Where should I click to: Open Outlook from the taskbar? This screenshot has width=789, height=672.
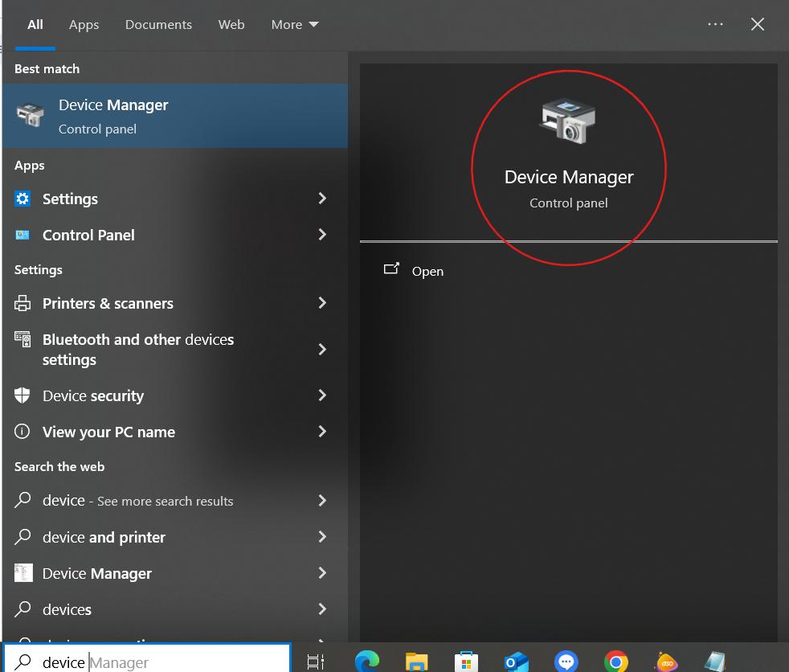[516, 661]
